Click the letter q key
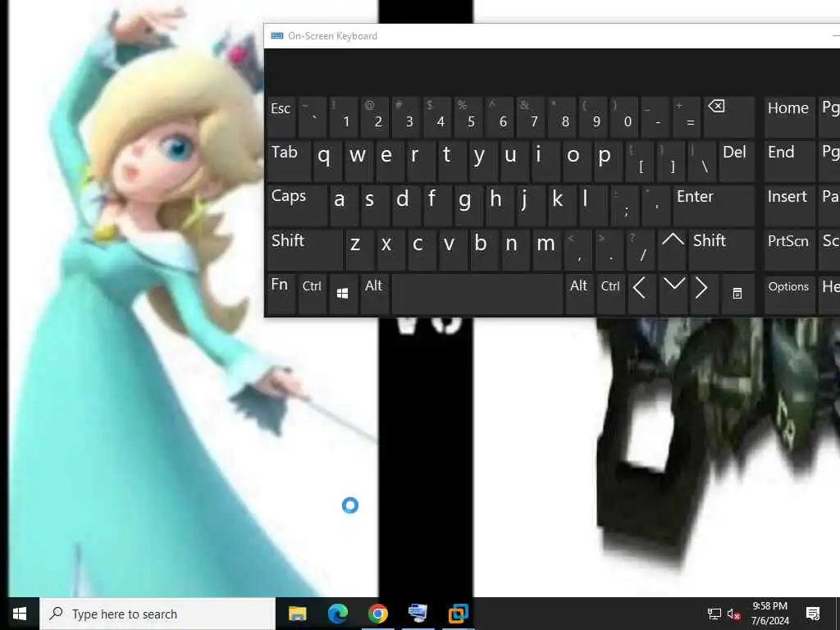 point(328,161)
